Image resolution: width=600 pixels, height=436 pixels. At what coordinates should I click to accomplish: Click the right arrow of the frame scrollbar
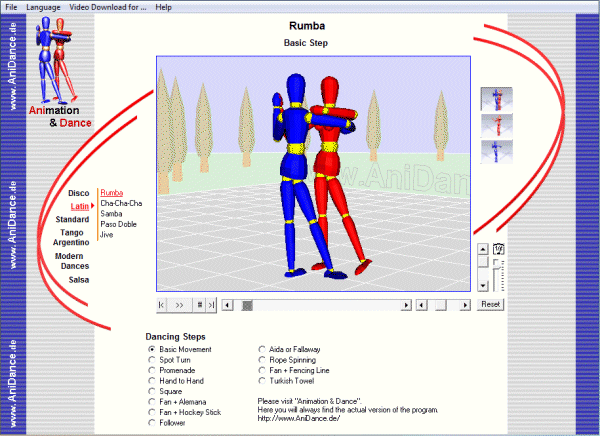pyautogui.click(x=406, y=304)
